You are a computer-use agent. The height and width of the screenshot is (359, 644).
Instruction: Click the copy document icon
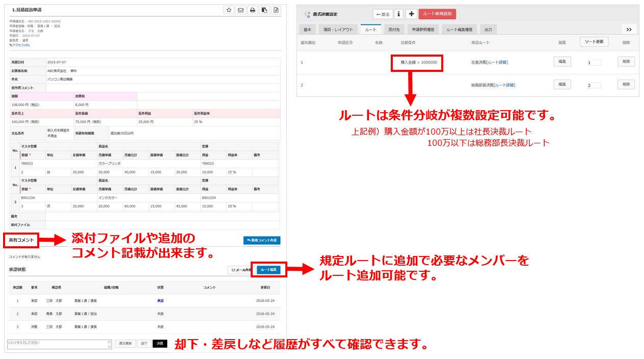(264, 10)
